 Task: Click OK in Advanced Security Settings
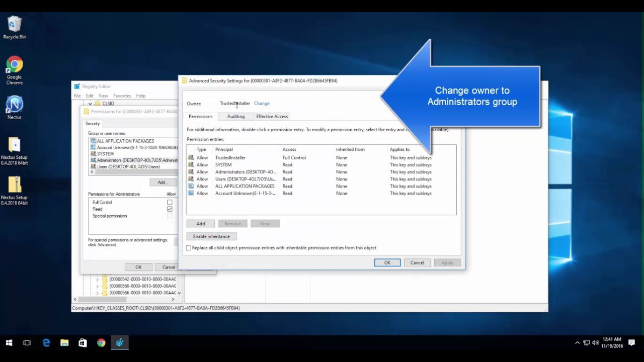[x=387, y=262]
